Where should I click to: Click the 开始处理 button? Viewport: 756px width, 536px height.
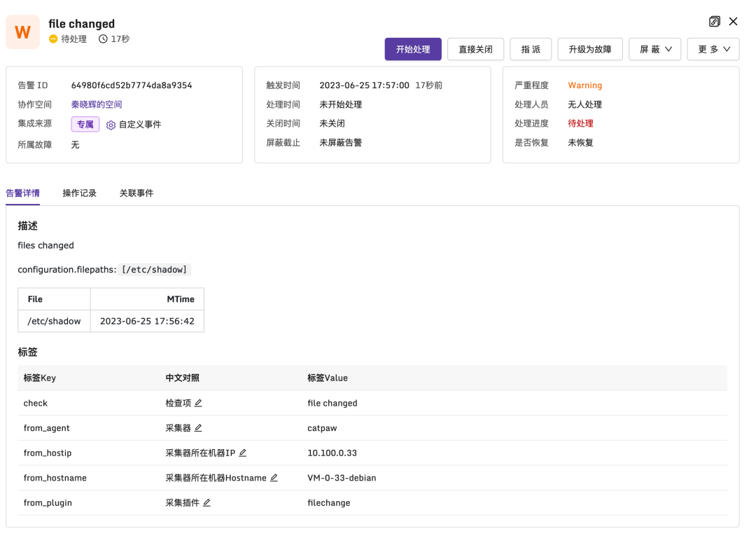click(412, 49)
